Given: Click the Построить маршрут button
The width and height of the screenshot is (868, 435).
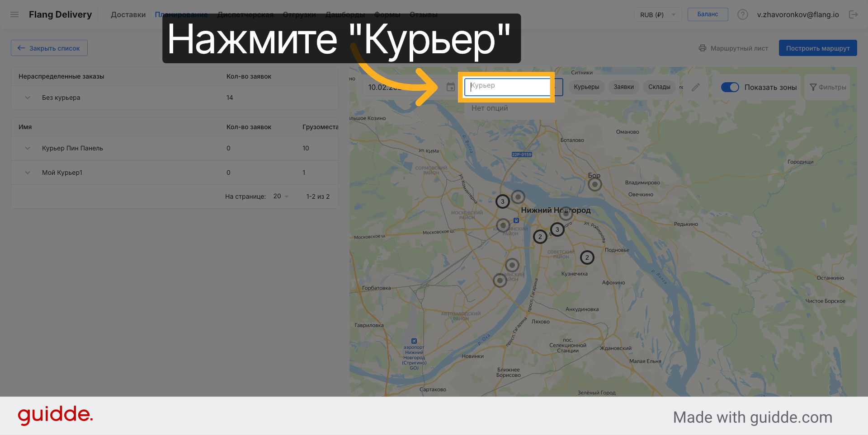Looking at the screenshot, I should [818, 48].
